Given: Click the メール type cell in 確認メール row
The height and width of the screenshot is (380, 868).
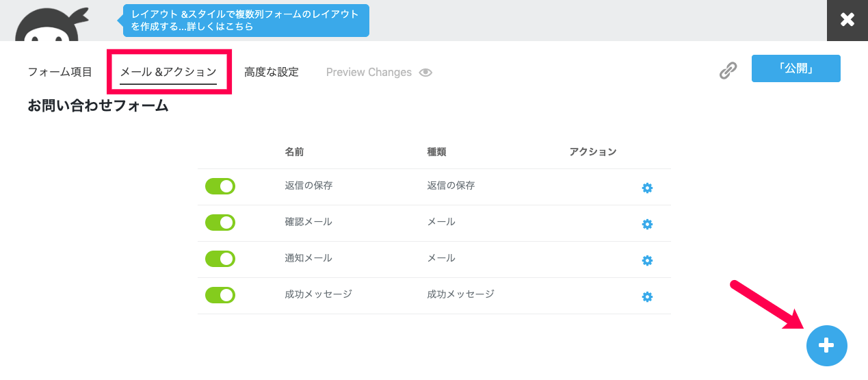Looking at the screenshot, I should pyautogui.click(x=442, y=222).
